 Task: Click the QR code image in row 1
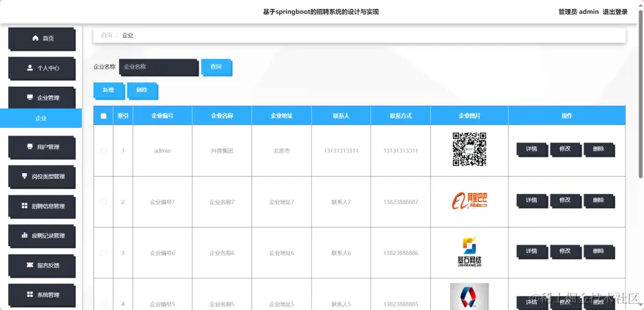click(x=469, y=149)
